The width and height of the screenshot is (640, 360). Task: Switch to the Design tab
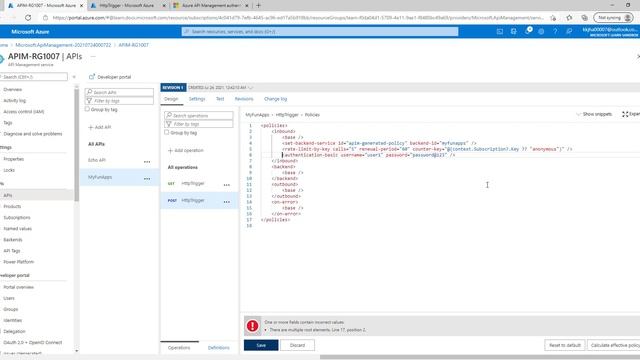(171, 99)
